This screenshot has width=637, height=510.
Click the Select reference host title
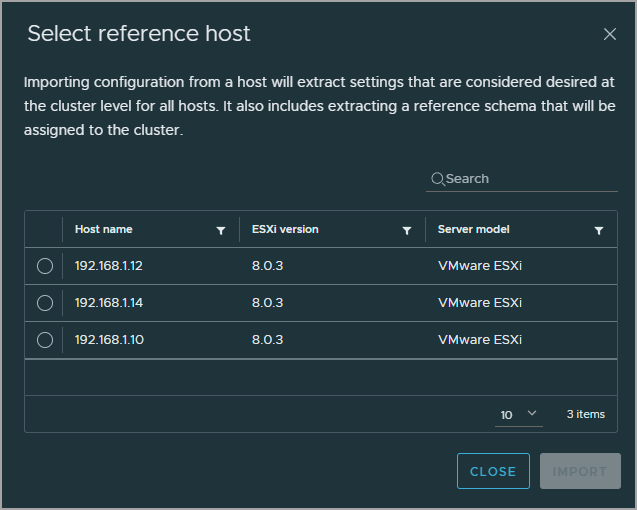(139, 33)
